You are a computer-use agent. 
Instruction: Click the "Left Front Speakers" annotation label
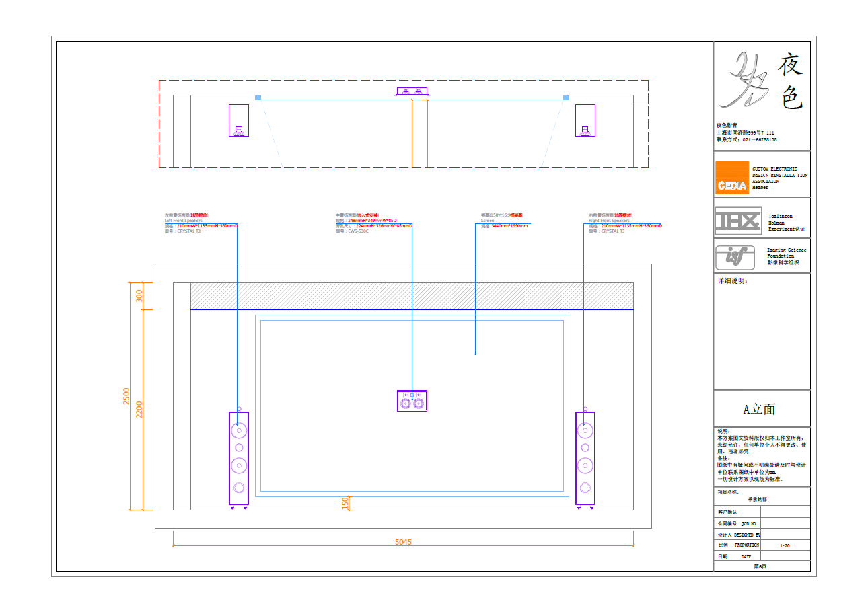pyautogui.click(x=184, y=221)
